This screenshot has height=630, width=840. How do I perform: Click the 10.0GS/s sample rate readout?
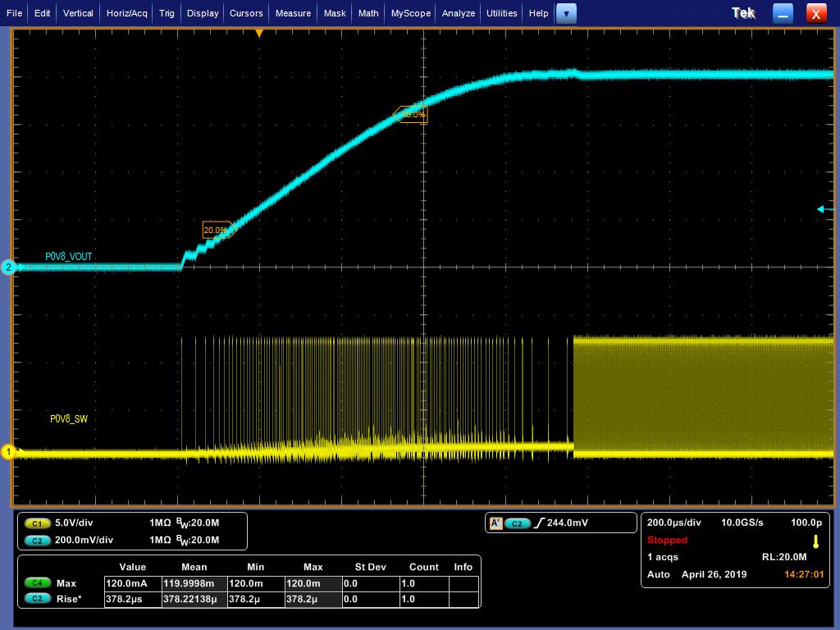tap(742, 523)
